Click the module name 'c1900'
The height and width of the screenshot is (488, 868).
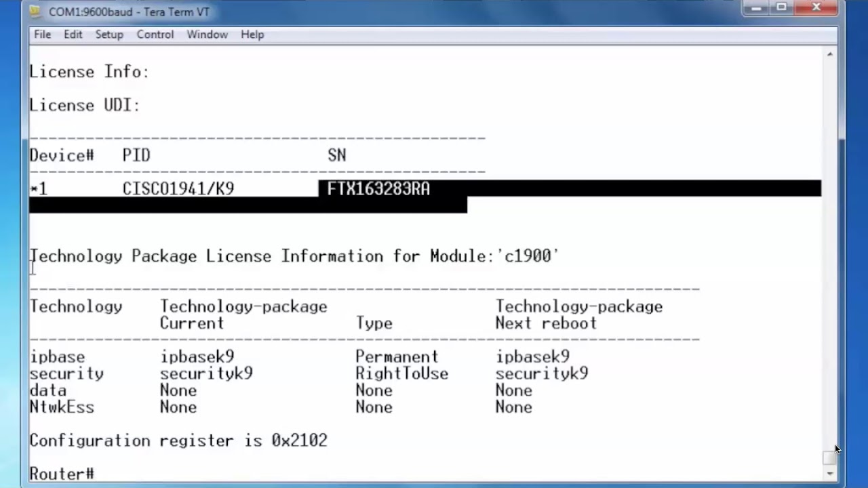click(x=528, y=256)
